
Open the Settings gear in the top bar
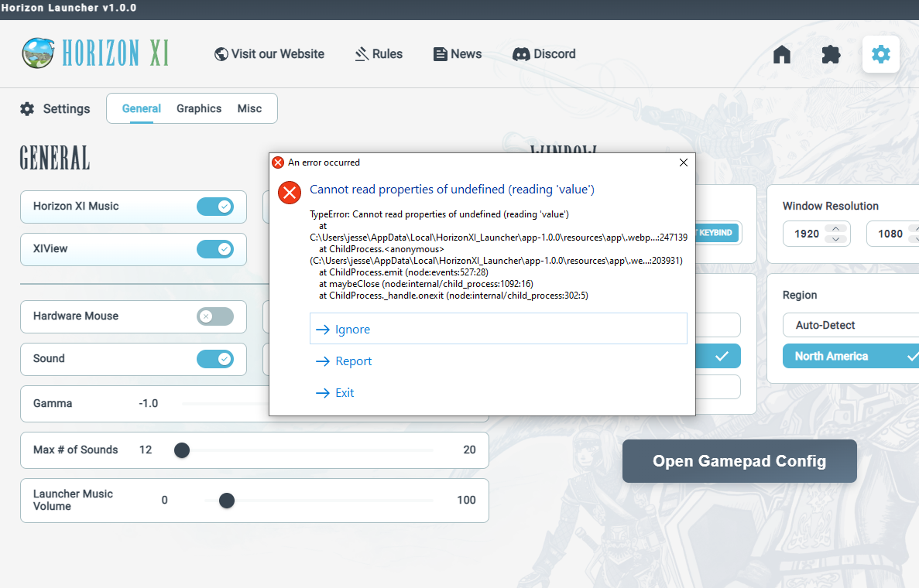880,54
